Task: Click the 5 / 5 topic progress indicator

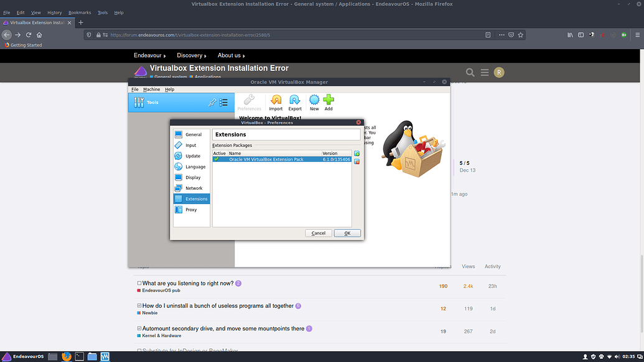Action: (465, 163)
